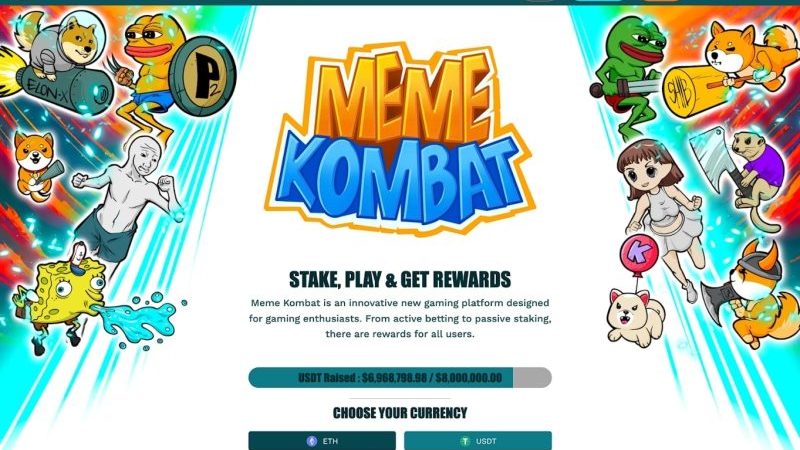
Task: Select the ETH currency button
Action: pos(322,440)
